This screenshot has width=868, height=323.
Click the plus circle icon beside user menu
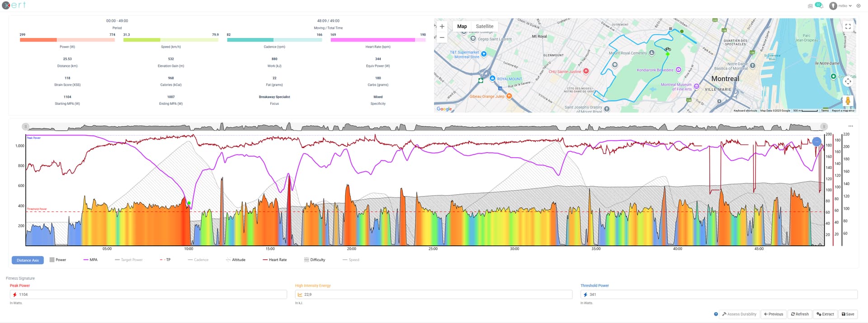click(859, 6)
